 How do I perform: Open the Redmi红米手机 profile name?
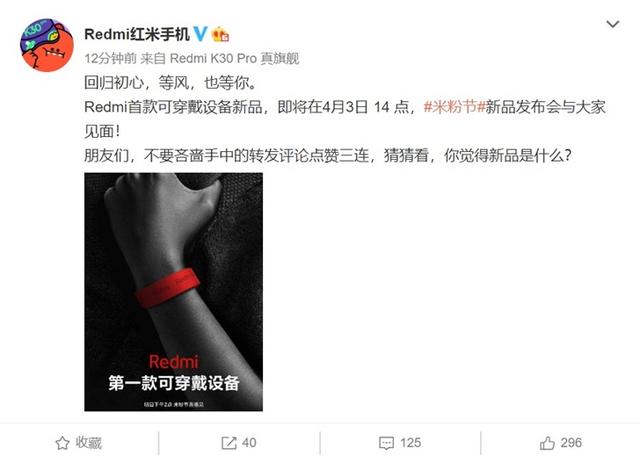(x=137, y=34)
